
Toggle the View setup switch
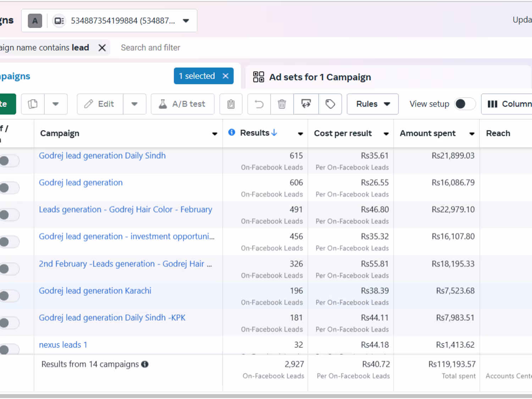coord(465,104)
